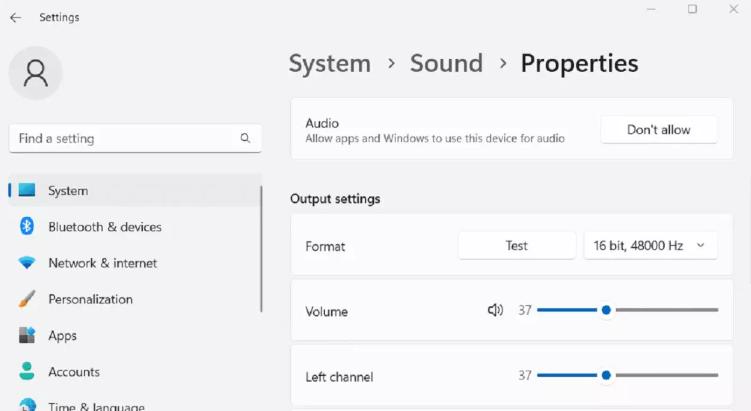Click the Properties page heading
Image resolution: width=751 pixels, height=411 pixels.
[x=579, y=64]
